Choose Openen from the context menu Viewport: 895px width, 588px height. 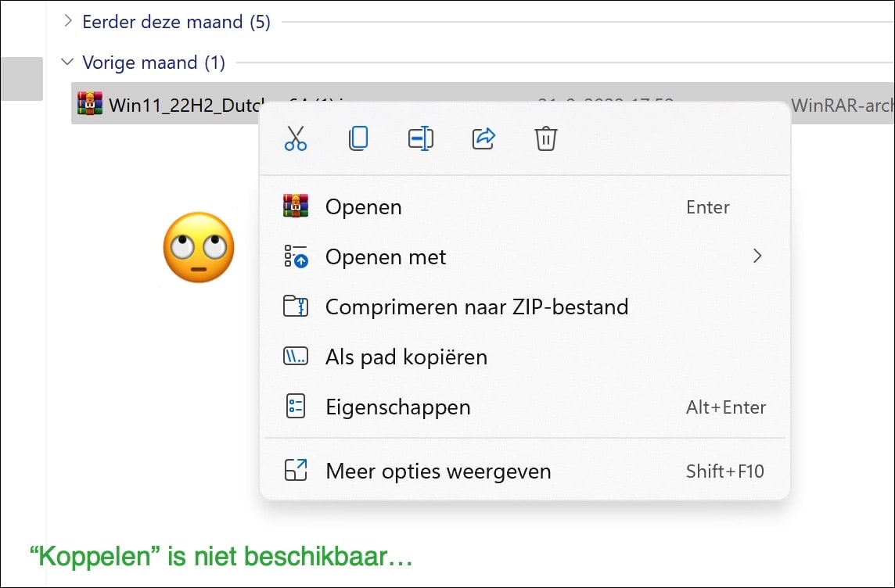pyautogui.click(x=362, y=206)
